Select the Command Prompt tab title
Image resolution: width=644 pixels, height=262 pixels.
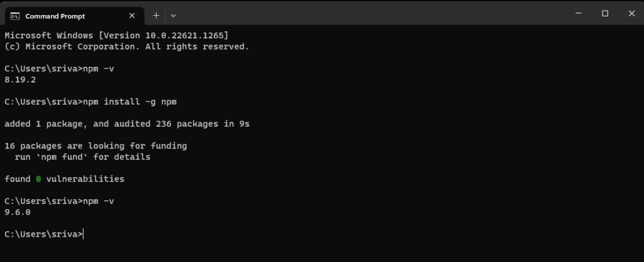(55, 16)
